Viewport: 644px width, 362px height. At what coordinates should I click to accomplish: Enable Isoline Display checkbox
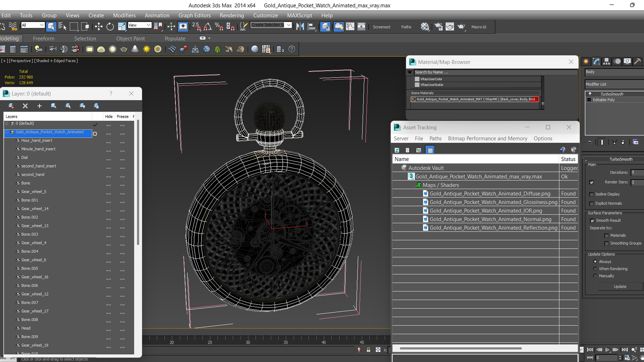click(592, 194)
